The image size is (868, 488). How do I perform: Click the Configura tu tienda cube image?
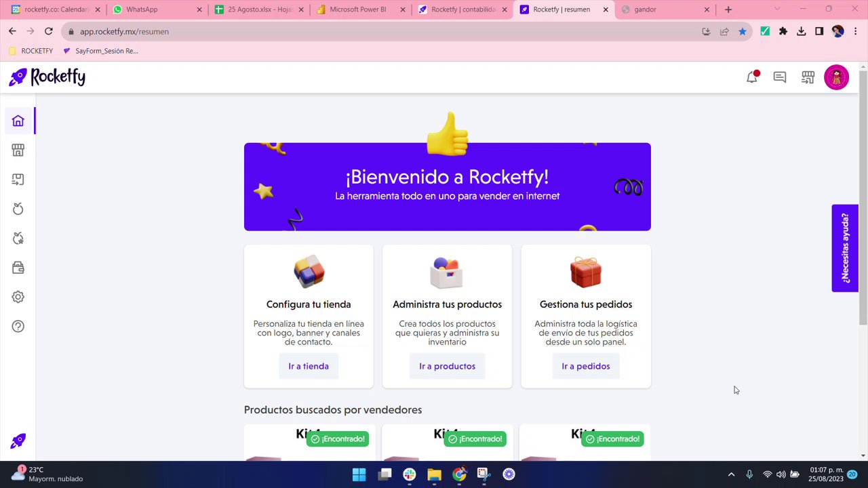click(309, 272)
